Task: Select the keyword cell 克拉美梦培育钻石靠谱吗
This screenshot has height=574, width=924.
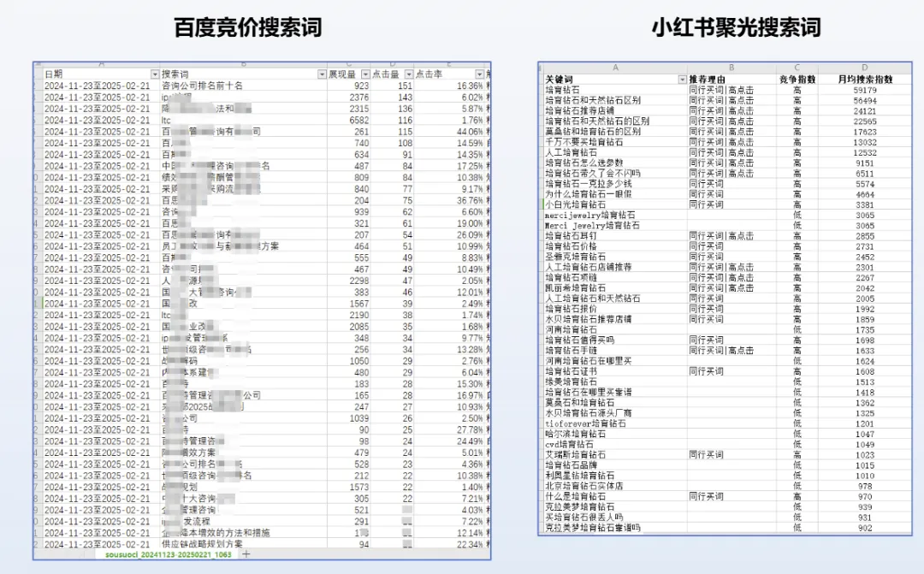Action: [615, 528]
